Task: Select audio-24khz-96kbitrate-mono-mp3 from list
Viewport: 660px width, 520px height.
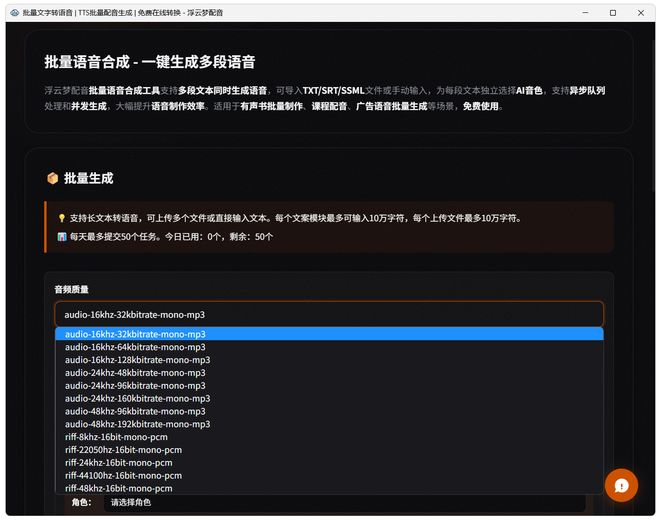Action: click(329, 386)
